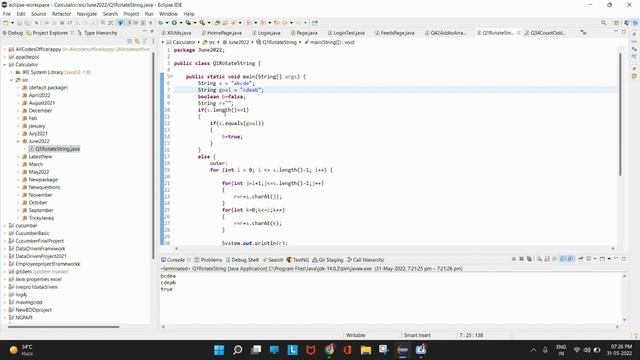Click Smart Insert in status bar

coord(417,335)
